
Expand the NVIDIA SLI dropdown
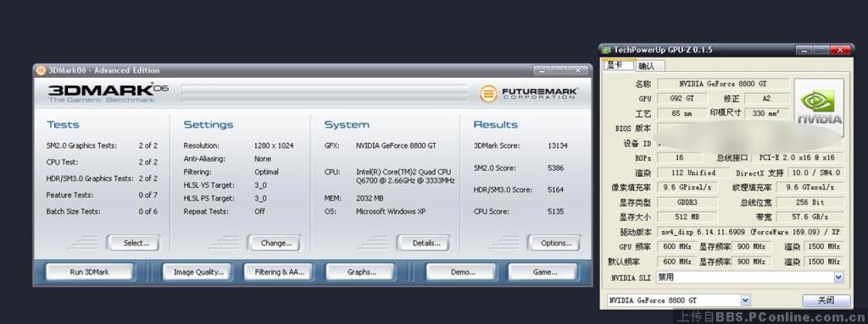pos(838,277)
